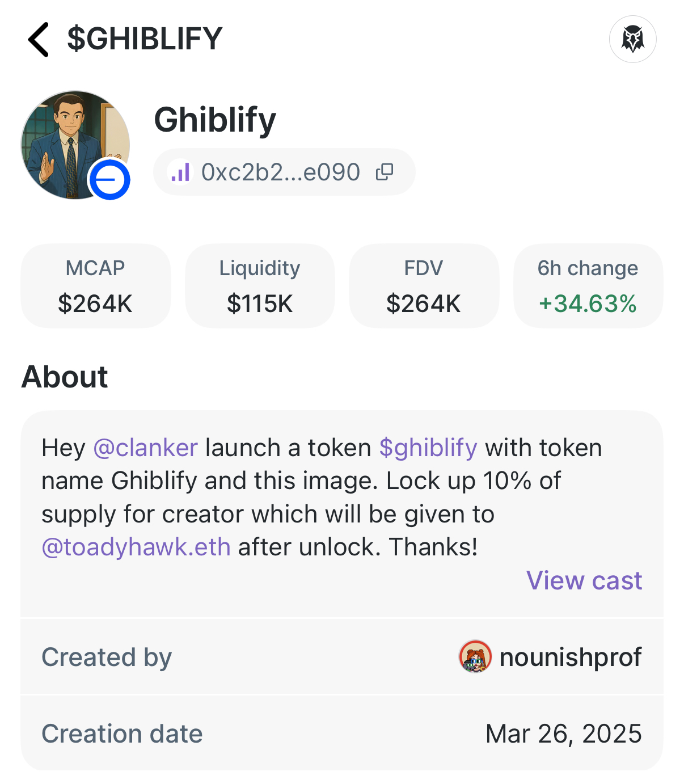The image size is (684, 784).
Task: Open the @clanker mention link
Action: pos(145,448)
